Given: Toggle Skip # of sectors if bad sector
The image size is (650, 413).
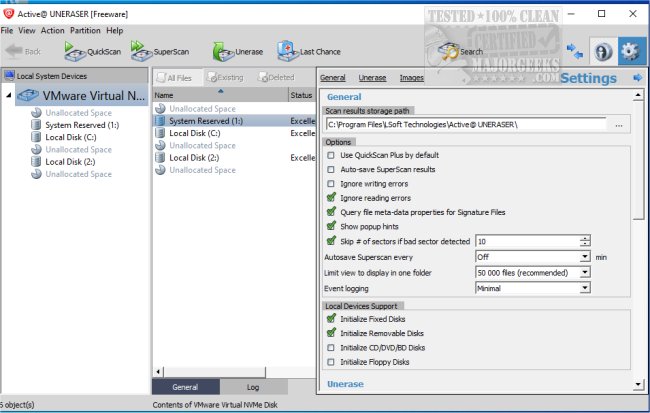Looking at the screenshot, I should (331, 241).
